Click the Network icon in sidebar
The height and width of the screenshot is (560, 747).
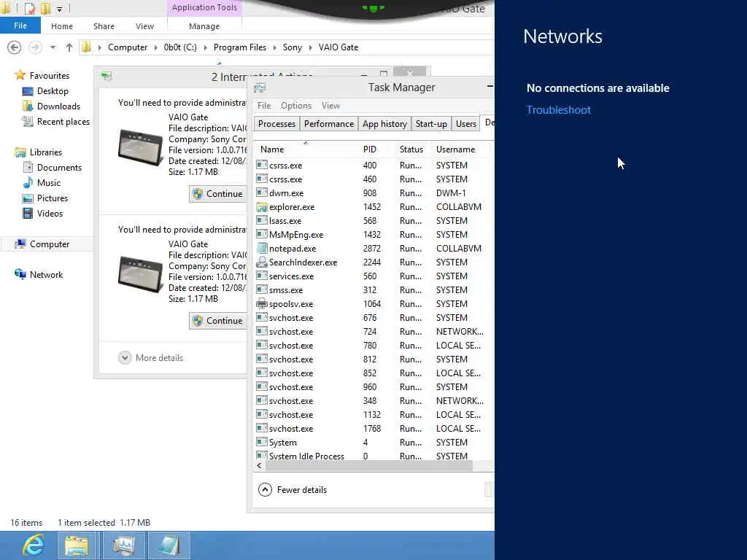[20, 274]
